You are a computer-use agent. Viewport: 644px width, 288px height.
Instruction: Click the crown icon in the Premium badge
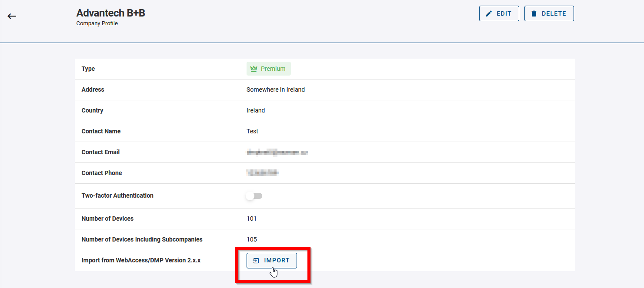[x=254, y=69]
